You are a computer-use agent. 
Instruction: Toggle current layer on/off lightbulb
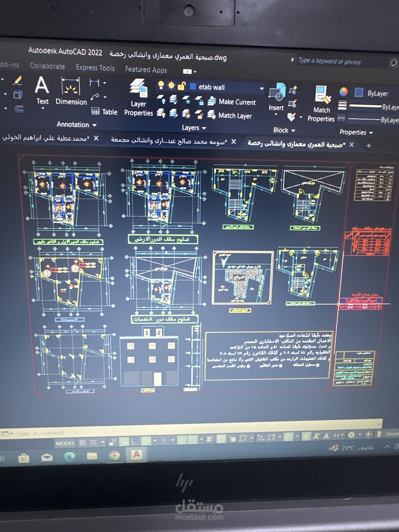161,85
